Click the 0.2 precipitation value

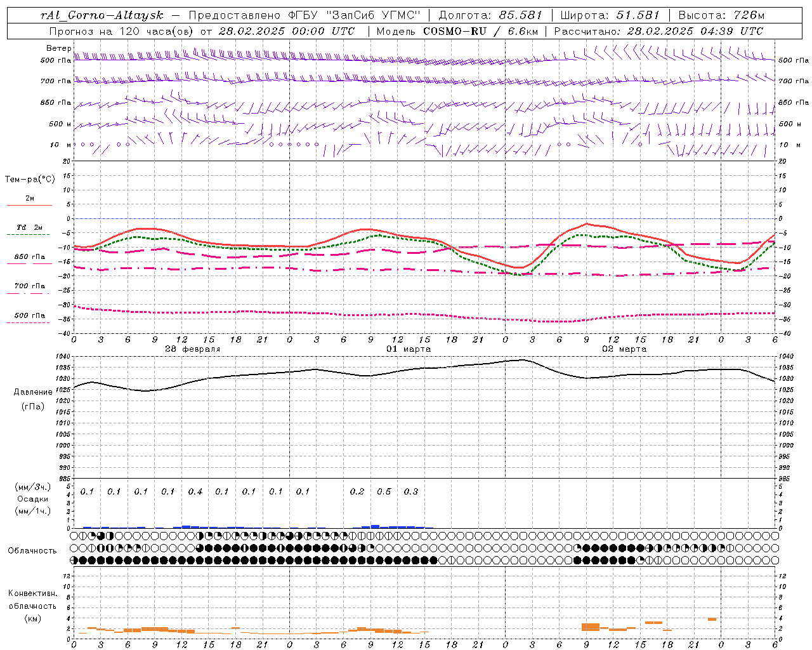(x=357, y=492)
